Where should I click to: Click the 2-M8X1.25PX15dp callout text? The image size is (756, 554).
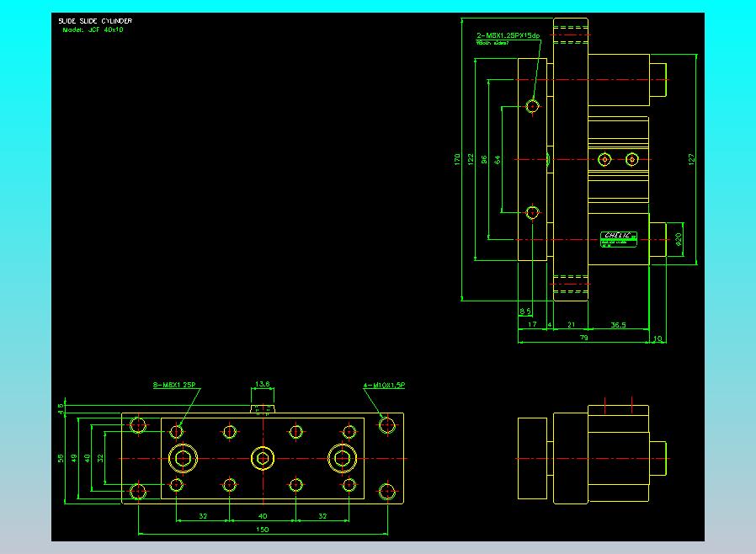pyautogui.click(x=508, y=35)
